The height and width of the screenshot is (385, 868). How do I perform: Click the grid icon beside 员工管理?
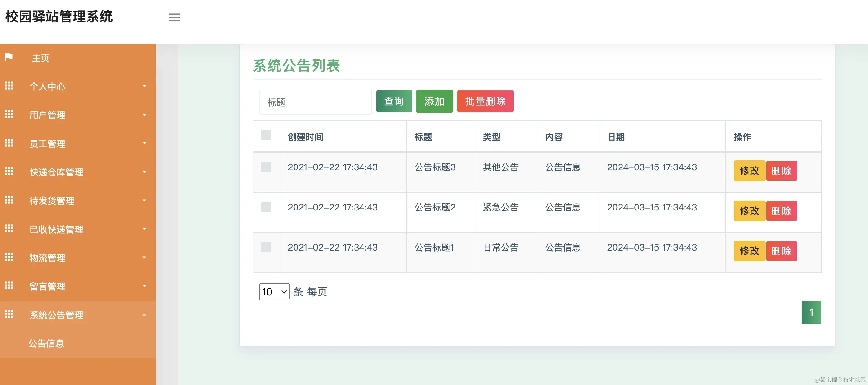[9, 143]
